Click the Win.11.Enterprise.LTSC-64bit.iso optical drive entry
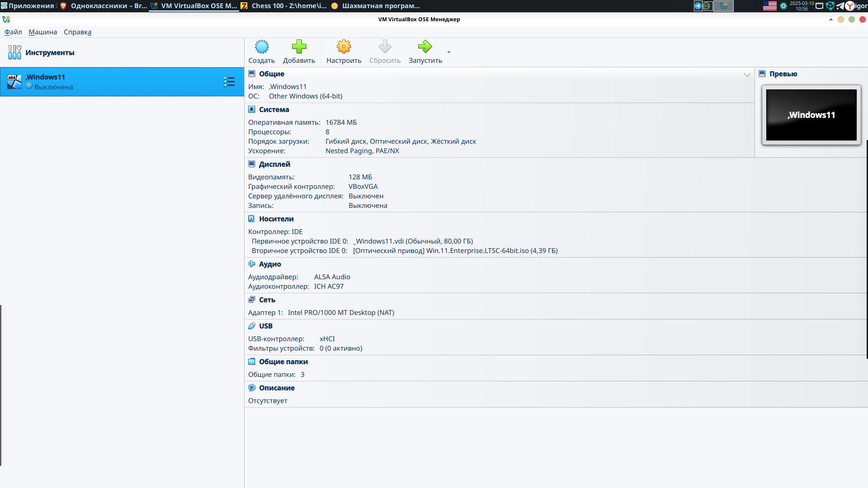 tap(455, 250)
